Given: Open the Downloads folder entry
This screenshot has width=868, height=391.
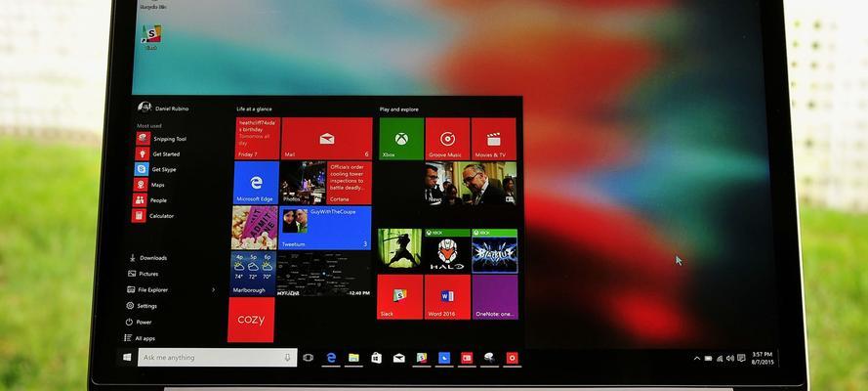Looking at the screenshot, I should pyautogui.click(x=147, y=257).
